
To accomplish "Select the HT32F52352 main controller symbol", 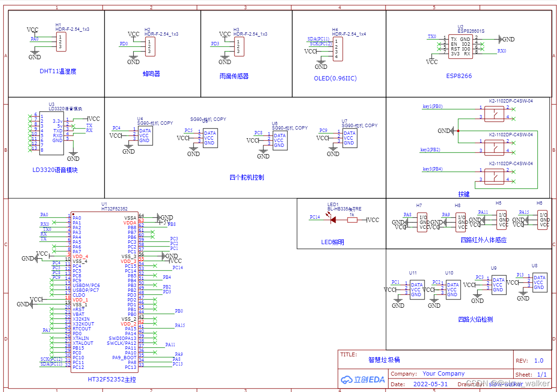I will (x=104, y=289).
